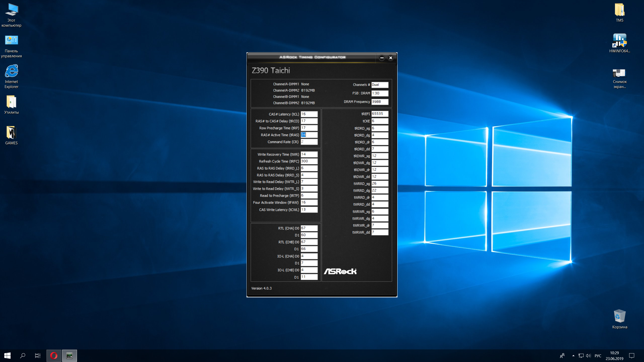644x362 pixels.
Task: Open the Windows Start menu
Action: pos(7,355)
